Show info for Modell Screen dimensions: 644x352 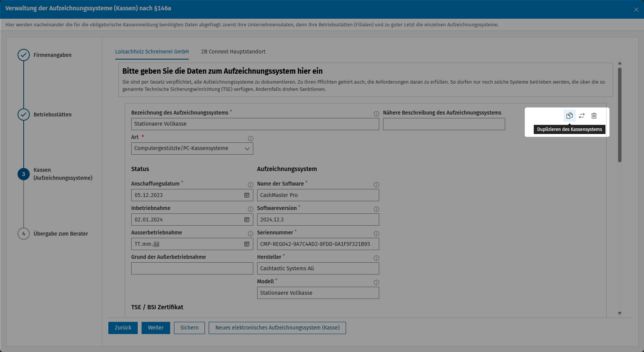(376, 283)
